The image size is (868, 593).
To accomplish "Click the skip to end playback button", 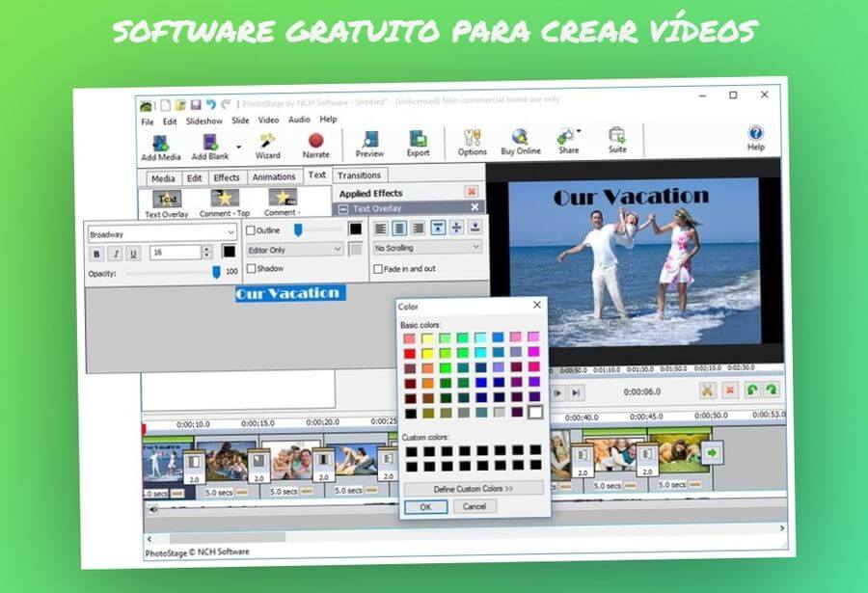I will [576, 392].
